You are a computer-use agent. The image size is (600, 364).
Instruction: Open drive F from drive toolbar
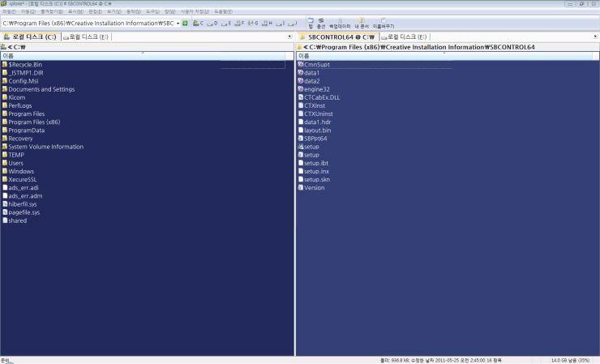[239, 23]
